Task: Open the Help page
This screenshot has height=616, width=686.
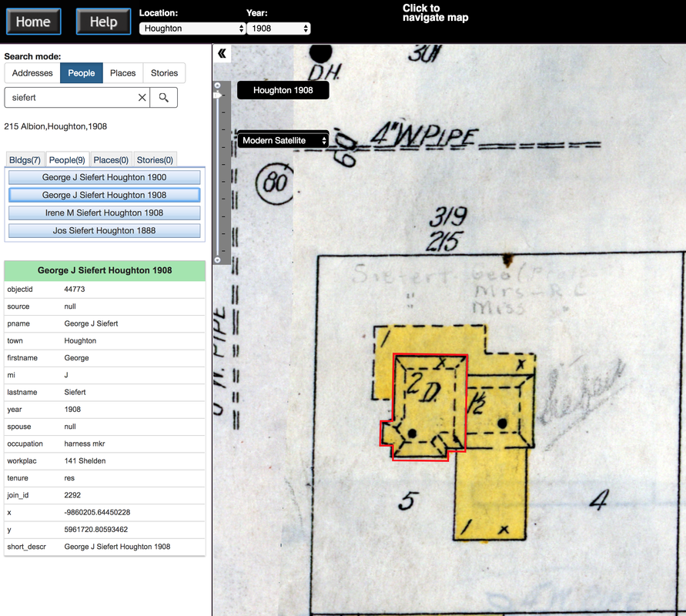Action: [104, 22]
